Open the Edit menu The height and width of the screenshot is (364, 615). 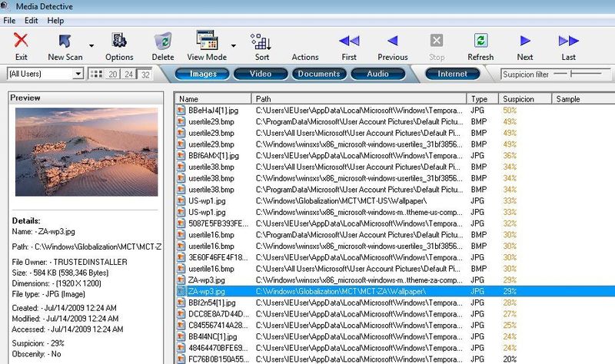pos(31,20)
